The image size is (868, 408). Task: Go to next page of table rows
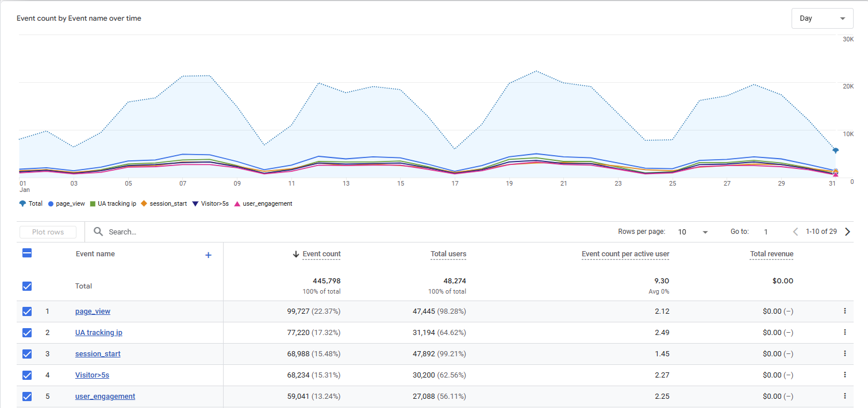coord(847,232)
